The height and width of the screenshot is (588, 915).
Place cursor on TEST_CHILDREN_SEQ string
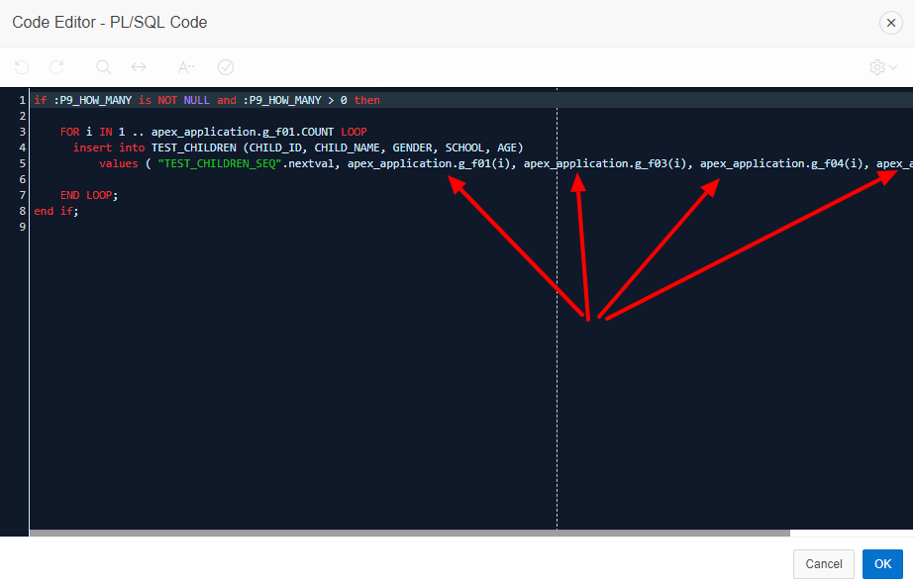(x=220, y=163)
